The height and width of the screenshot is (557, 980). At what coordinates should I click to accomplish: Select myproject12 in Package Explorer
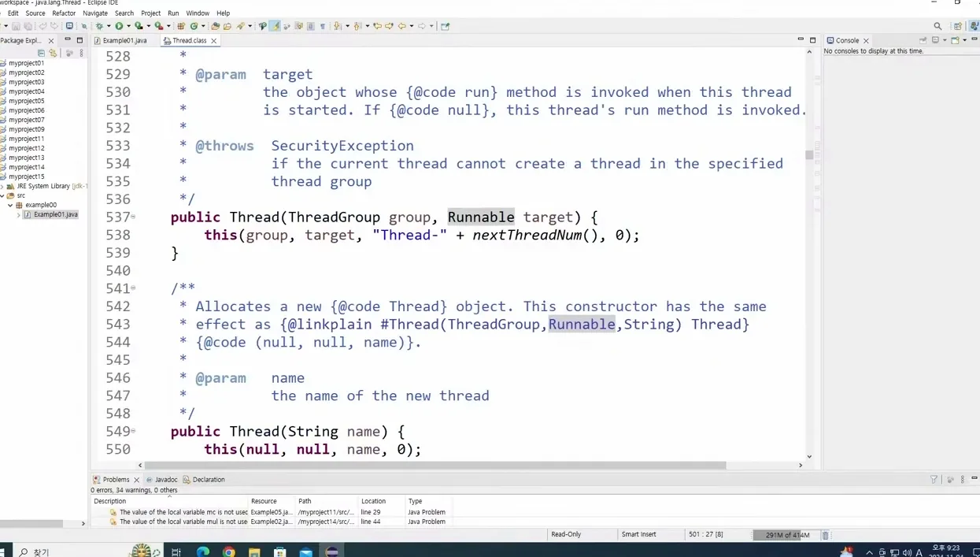tap(26, 148)
